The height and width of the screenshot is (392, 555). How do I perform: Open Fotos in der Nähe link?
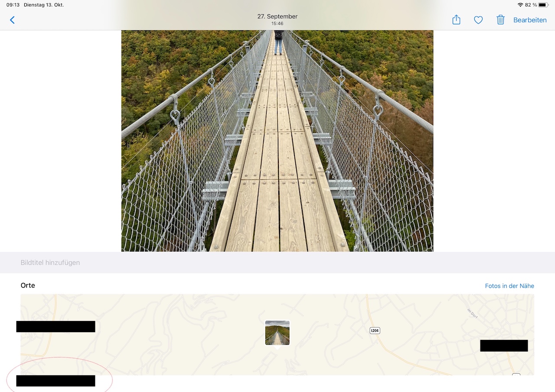tap(509, 286)
